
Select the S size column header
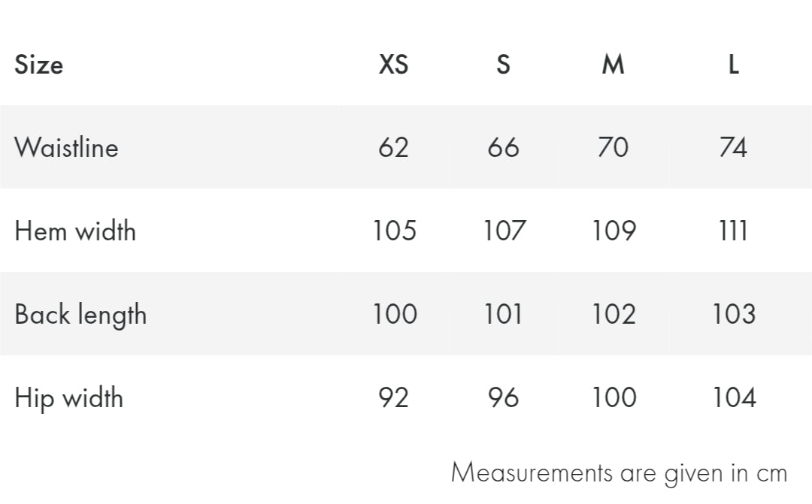(x=503, y=65)
